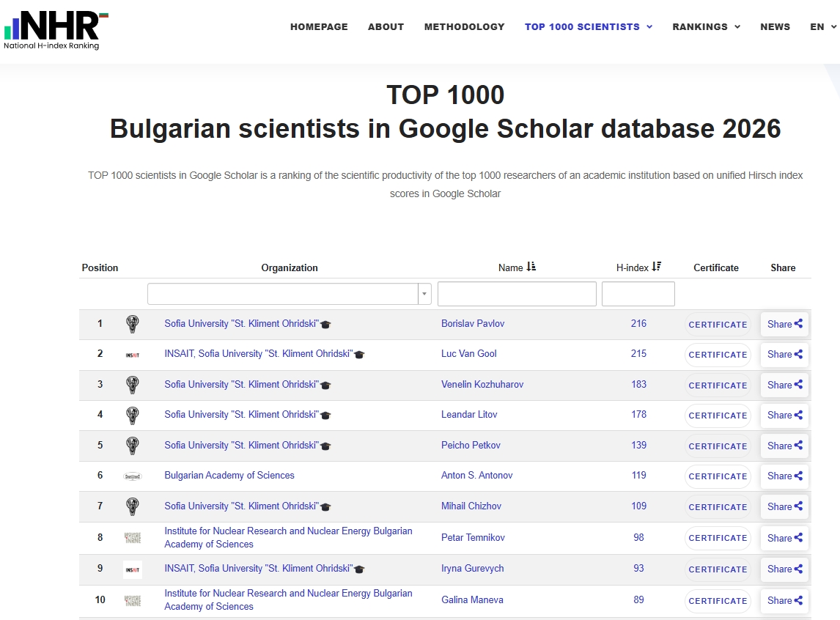Open Galina Maneva's profile link
The width and height of the screenshot is (840, 620).
(x=472, y=599)
